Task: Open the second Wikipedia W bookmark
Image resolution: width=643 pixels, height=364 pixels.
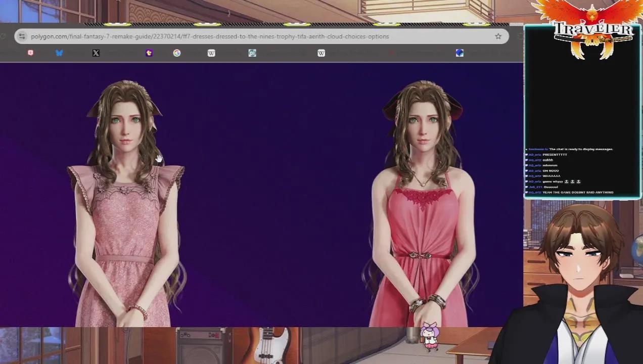Action: (x=321, y=53)
